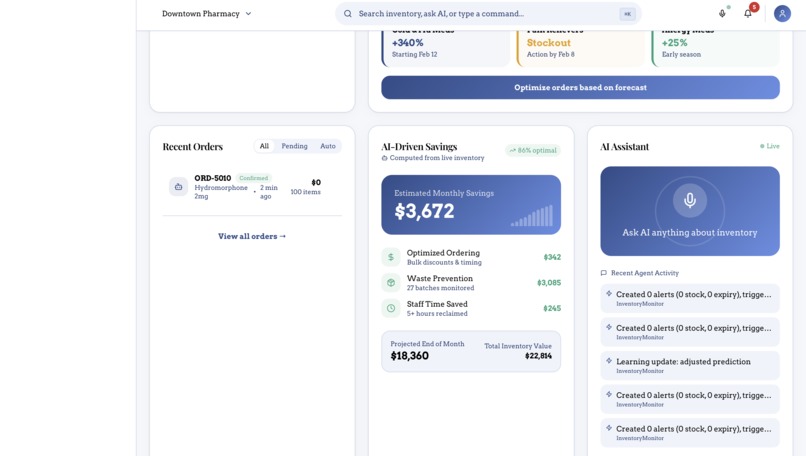This screenshot has height=456, width=806.
Task: Click the $22,814 total inventory value
Action: [538, 356]
